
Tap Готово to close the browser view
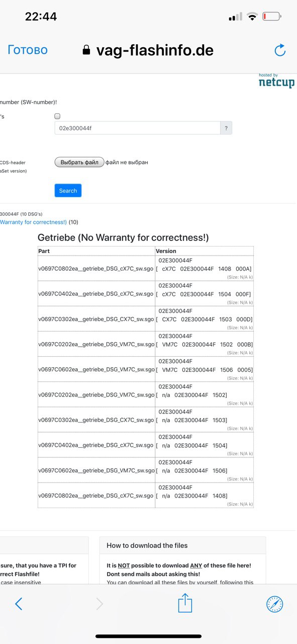click(x=28, y=50)
